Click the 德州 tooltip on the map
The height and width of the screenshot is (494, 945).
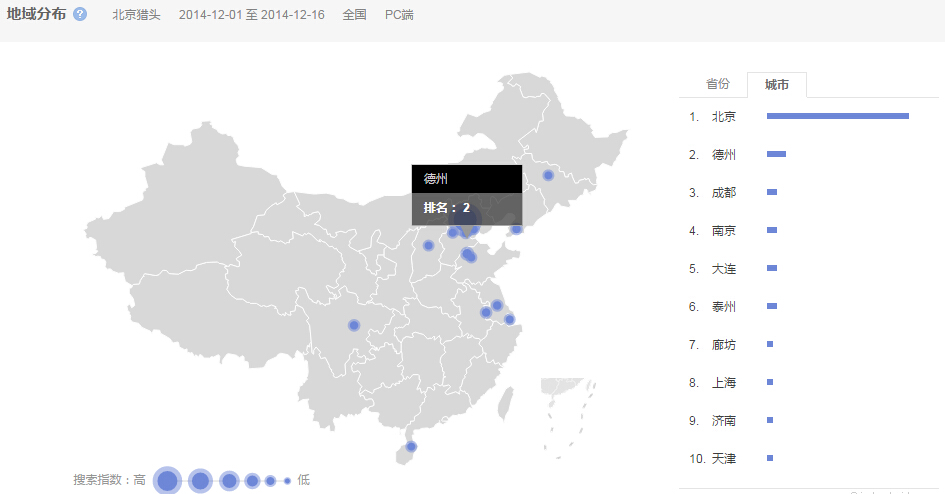466,194
